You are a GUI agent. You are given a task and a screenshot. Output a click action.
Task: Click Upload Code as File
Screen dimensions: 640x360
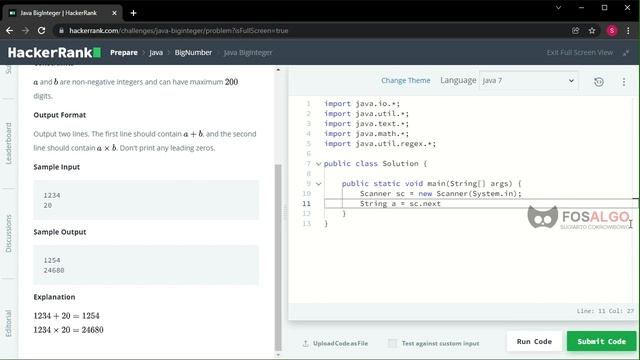335,343
